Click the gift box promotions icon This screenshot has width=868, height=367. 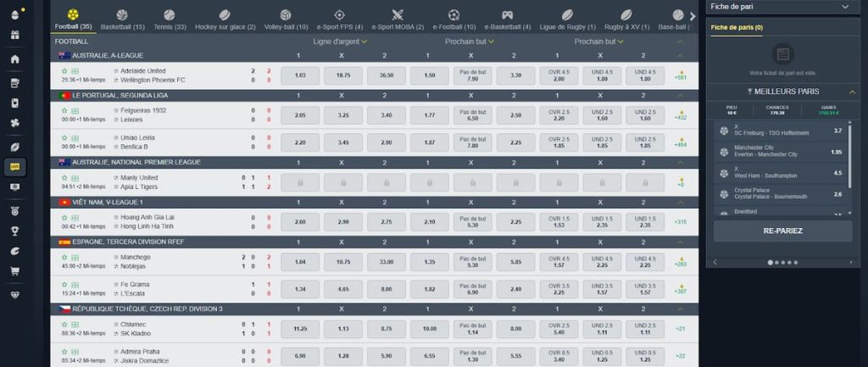pyautogui.click(x=14, y=35)
